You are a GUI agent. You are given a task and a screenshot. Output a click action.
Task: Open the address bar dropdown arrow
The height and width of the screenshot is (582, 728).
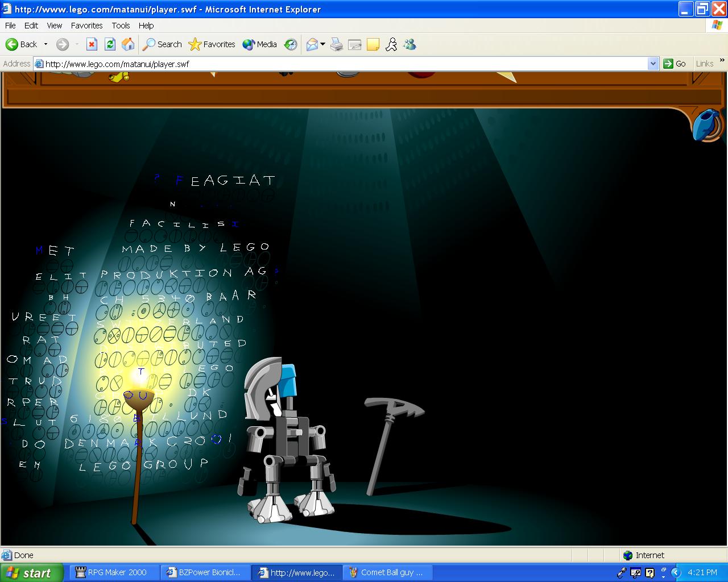coord(653,64)
